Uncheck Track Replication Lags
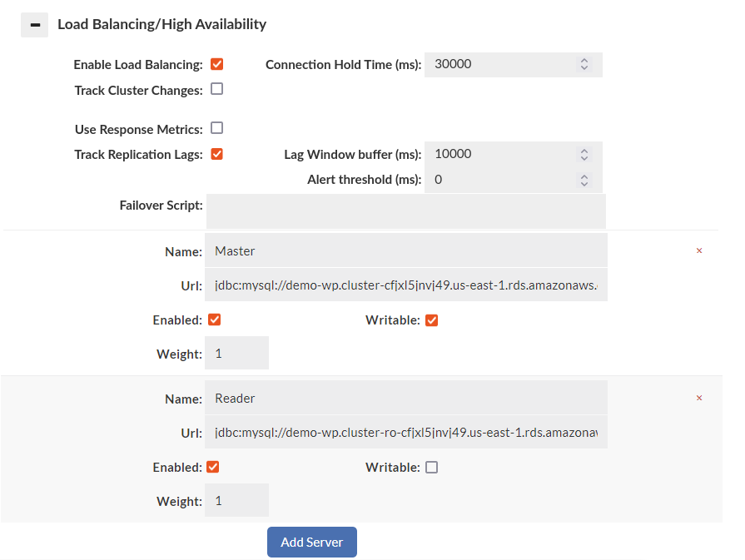Image resolution: width=745 pixels, height=560 pixels. (x=217, y=154)
